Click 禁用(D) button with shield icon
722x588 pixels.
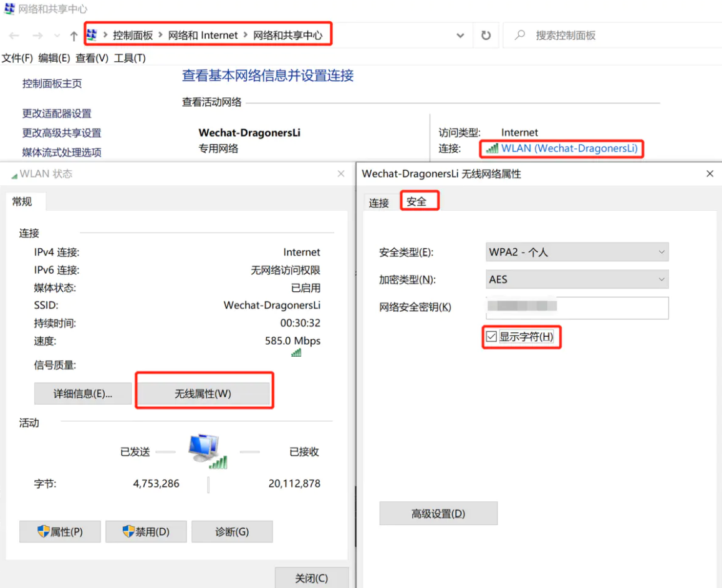click(146, 532)
